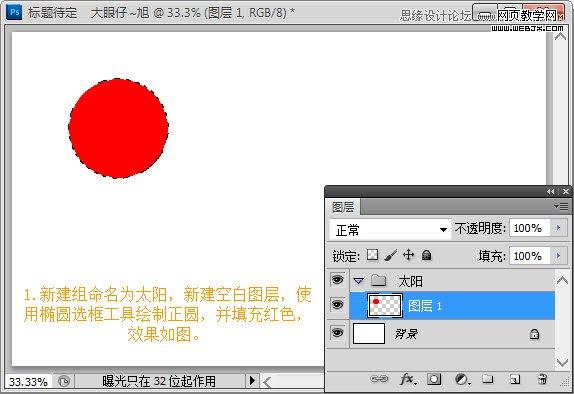Hide the 图层 1 layer with eye icon

pyautogui.click(x=337, y=305)
